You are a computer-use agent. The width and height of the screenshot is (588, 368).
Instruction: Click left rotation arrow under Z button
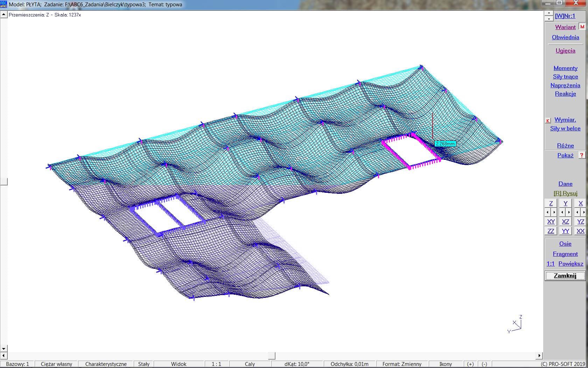[x=548, y=212]
